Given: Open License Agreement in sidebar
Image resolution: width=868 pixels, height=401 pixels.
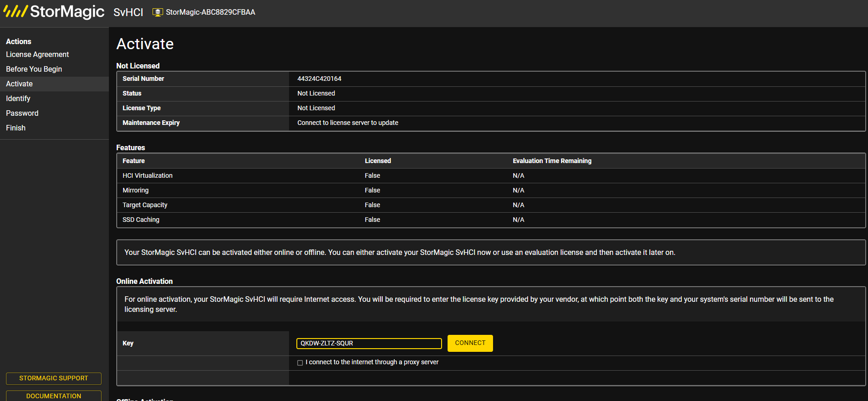Looking at the screenshot, I should (x=37, y=54).
